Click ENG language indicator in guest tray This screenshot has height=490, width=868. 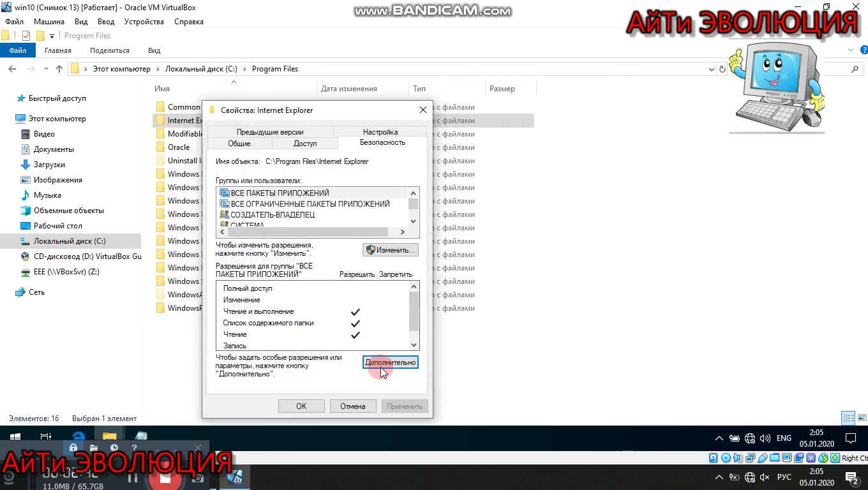pos(784,438)
